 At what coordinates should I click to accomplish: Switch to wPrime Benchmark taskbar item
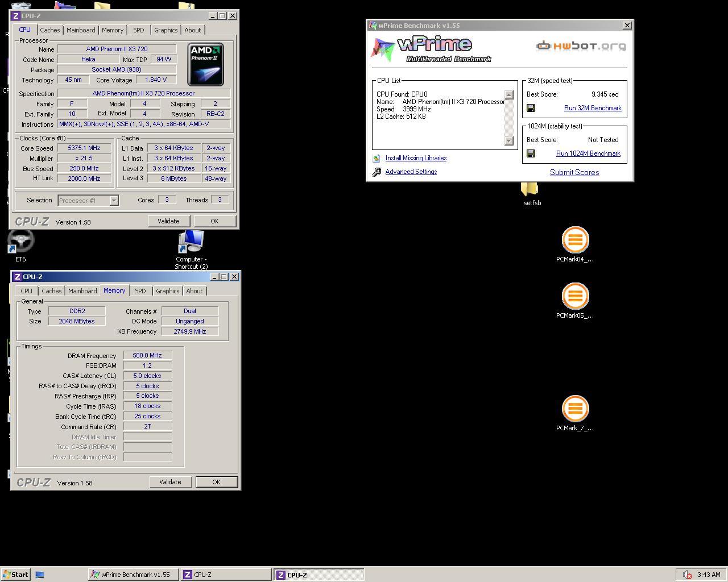134,575
